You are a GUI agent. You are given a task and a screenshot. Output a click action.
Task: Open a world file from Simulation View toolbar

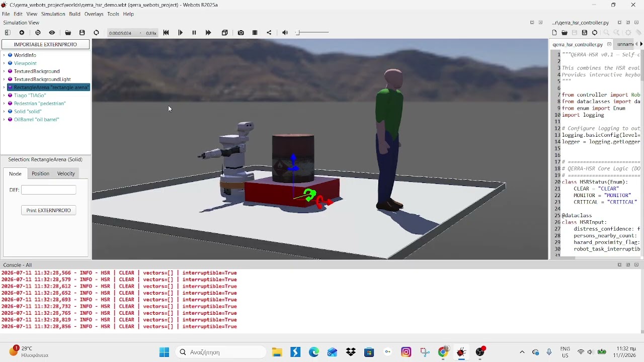coord(68,33)
